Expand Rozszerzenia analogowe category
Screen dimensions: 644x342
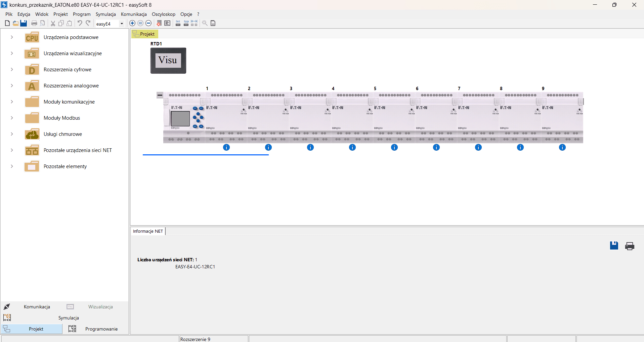tap(12, 86)
